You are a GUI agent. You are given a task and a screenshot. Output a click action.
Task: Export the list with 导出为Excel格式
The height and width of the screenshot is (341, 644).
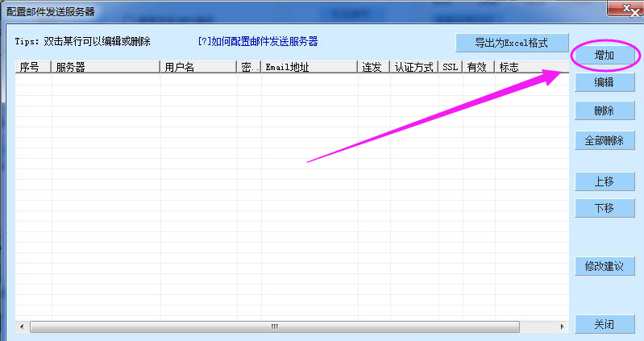point(512,43)
